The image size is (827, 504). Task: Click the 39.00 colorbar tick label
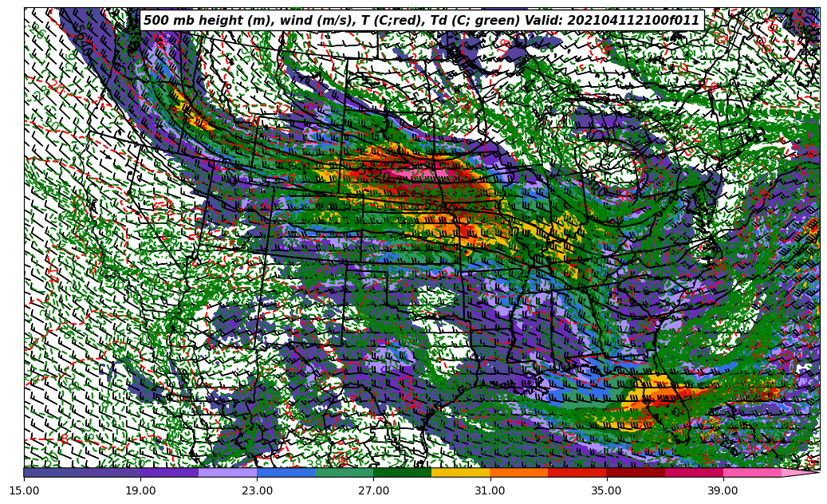click(x=723, y=491)
